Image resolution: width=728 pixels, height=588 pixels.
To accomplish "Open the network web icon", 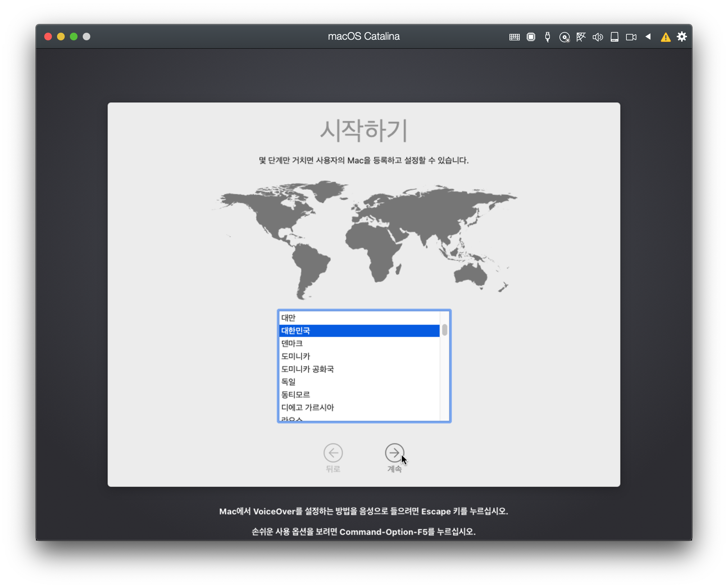I will tap(581, 37).
